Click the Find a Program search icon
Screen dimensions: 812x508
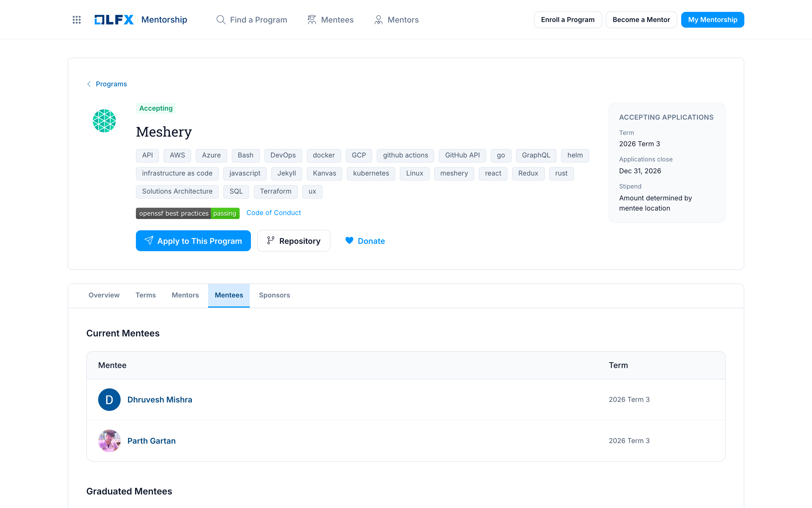[x=220, y=20]
